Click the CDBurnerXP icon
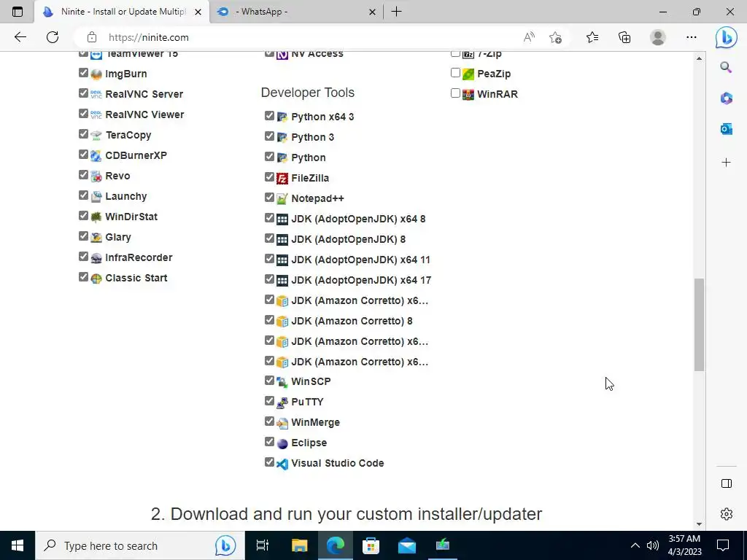Viewport: 747px width, 560px height. point(96,156)
